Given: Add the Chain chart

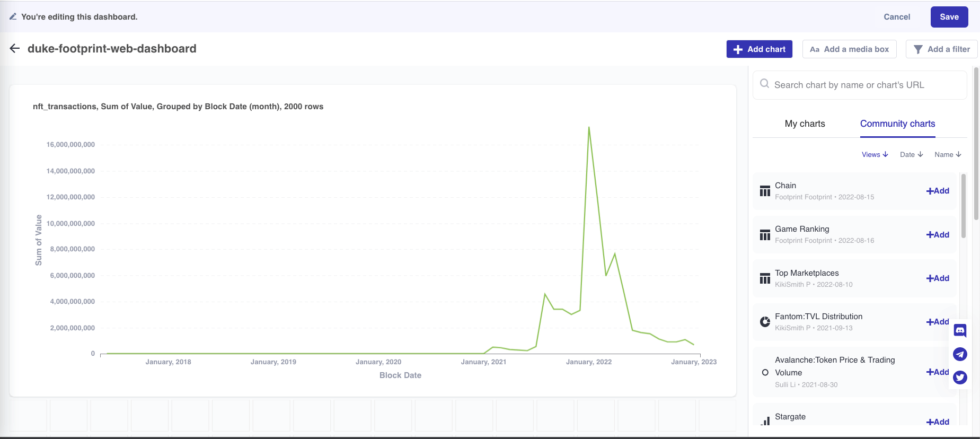Looking at the screenshot, I should (938, 191).
